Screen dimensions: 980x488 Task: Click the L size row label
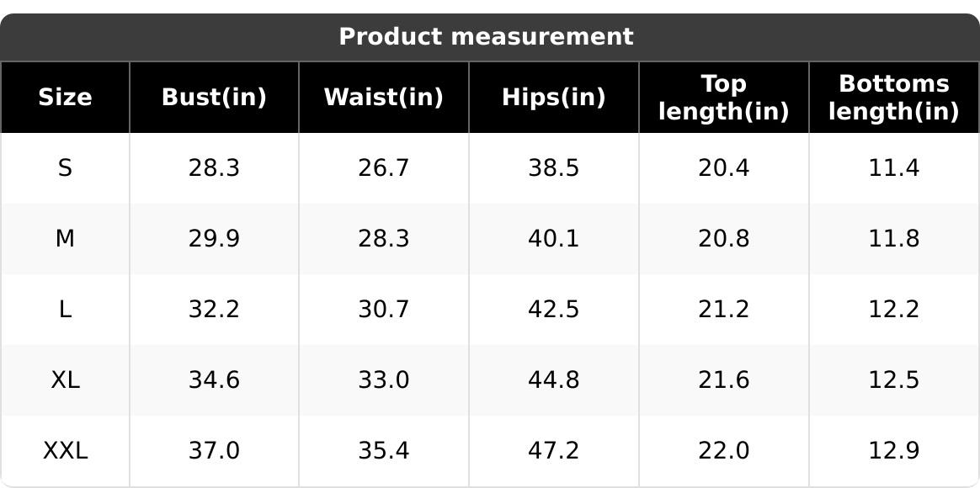(x=65, y=310)
